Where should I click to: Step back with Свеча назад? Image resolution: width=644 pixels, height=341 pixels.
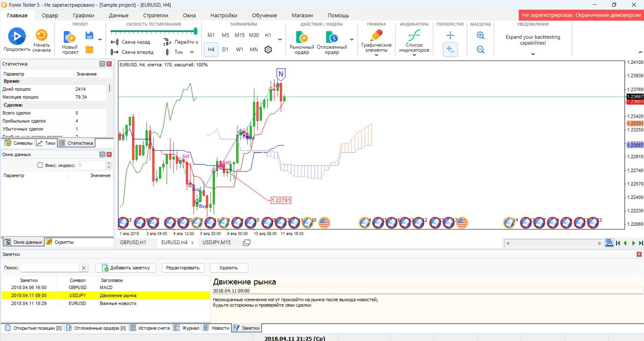[x=131, y=42]
